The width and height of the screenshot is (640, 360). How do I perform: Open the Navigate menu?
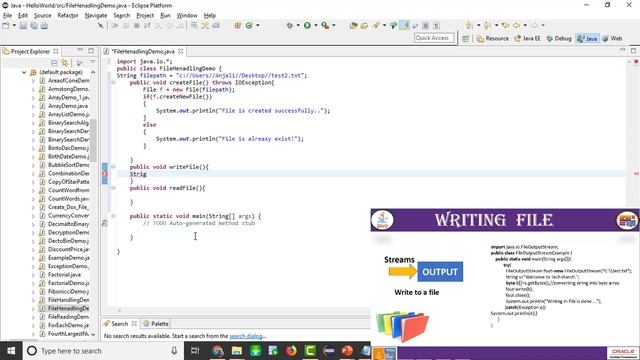[x=96, y=16]
